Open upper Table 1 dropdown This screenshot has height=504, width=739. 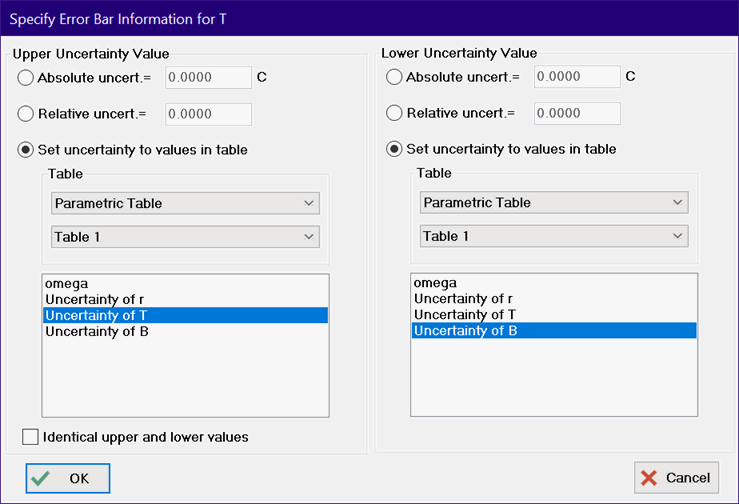[185, 237]
